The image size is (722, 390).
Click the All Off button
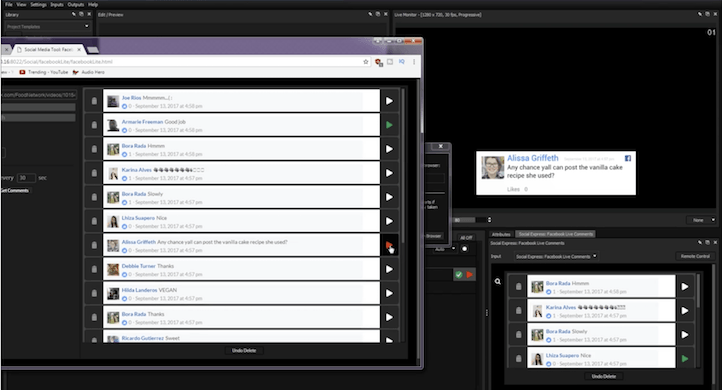tap(466, 238)
